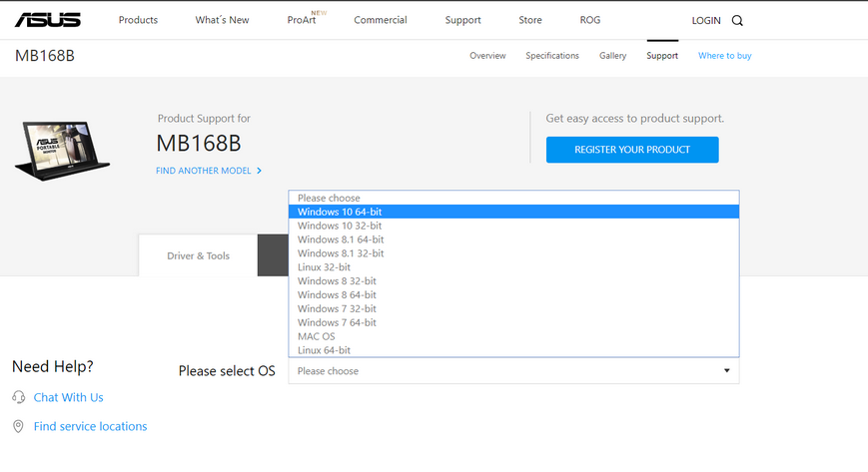Open the Chat With Us link

coord(68,397)
